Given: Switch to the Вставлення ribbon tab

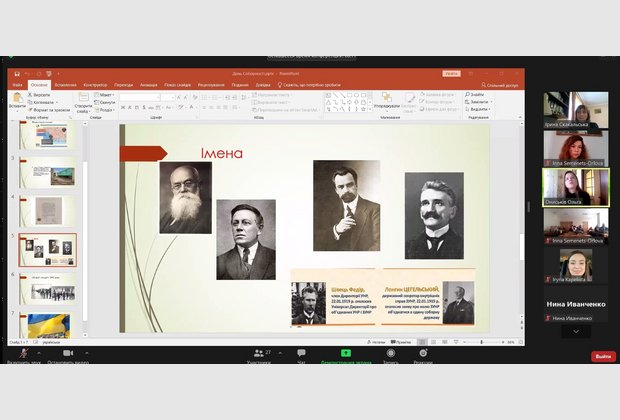Looking at the screenshot, I should click(65, 85).
